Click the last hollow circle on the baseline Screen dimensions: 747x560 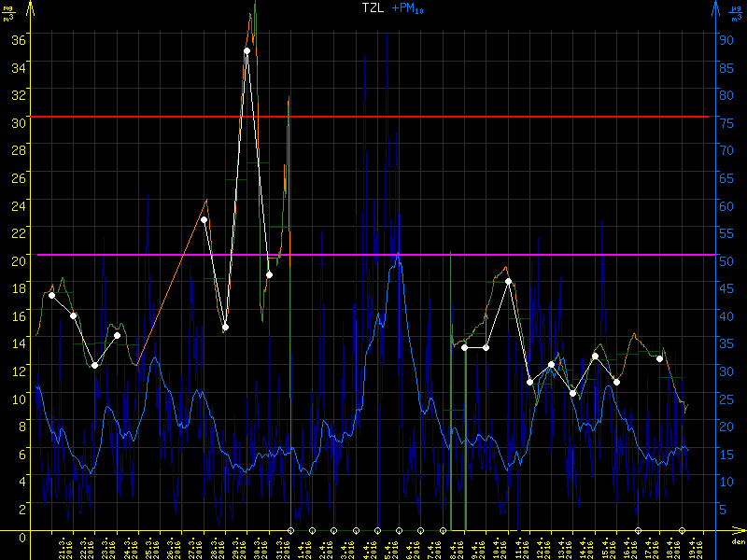point(682,530)
